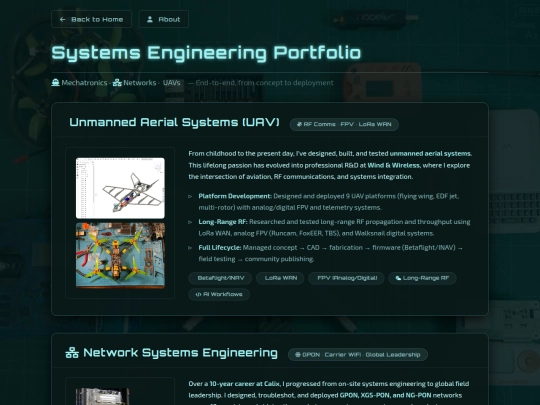540x405 pixels.
Task: Click the triangle bullet beside Platform Development
Action: (190, 196)
